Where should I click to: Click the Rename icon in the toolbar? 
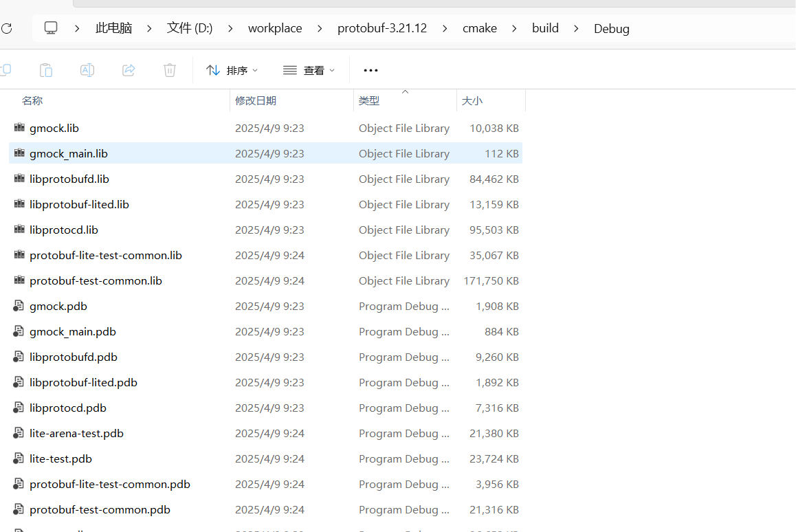87,69
